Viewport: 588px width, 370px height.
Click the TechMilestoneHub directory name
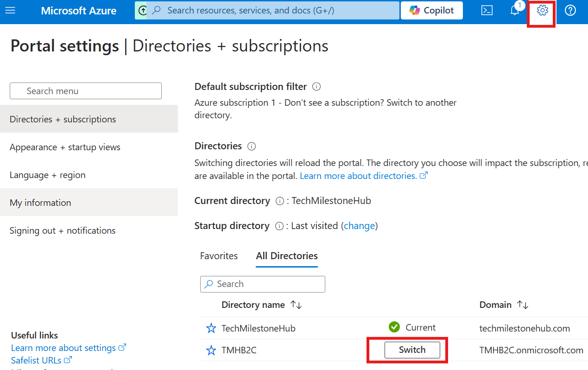(x=259, y=328)
